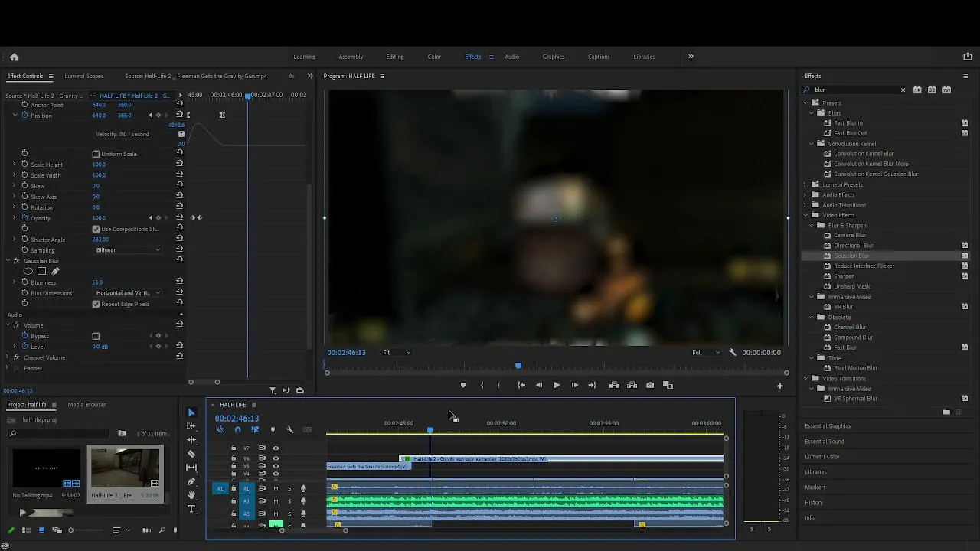Uncheck Repeat Edge Pixels
The image size is (980, 551).
pos(96,304)
